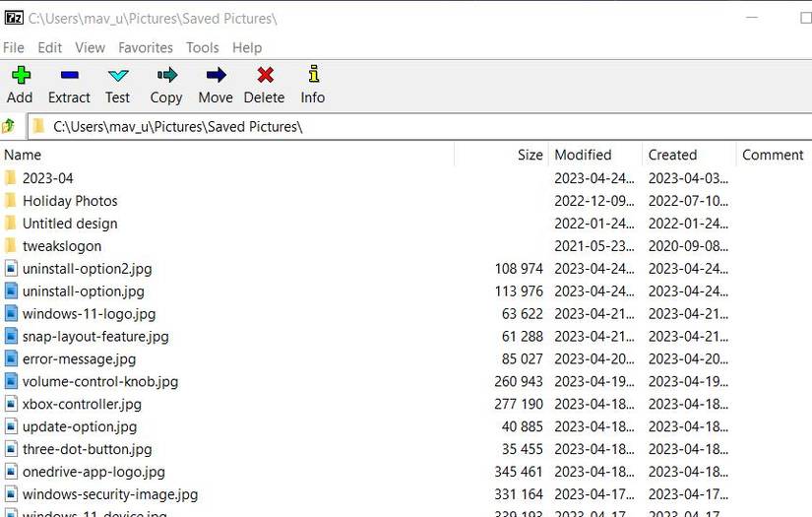Click the windows-security-image.jpg file icon
The height and width of the screenshot is (517, 812).
[x=11, y=493]
